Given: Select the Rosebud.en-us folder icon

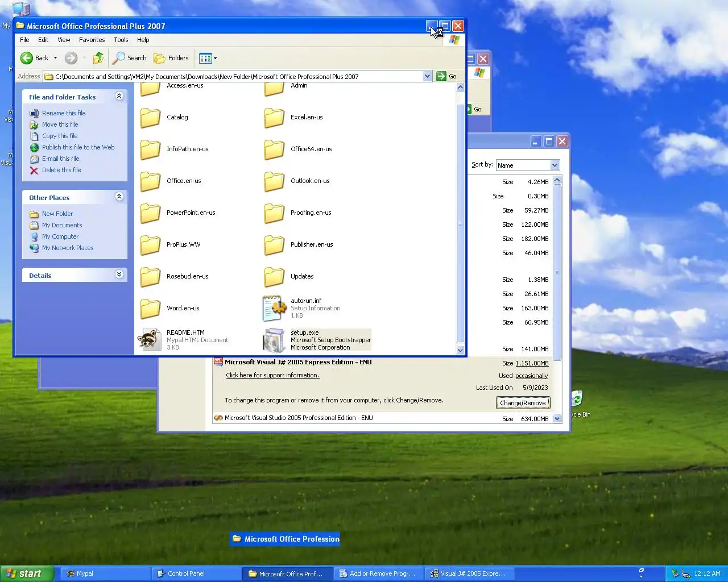Looking at the screenshot, I should (x=150, y=277).
